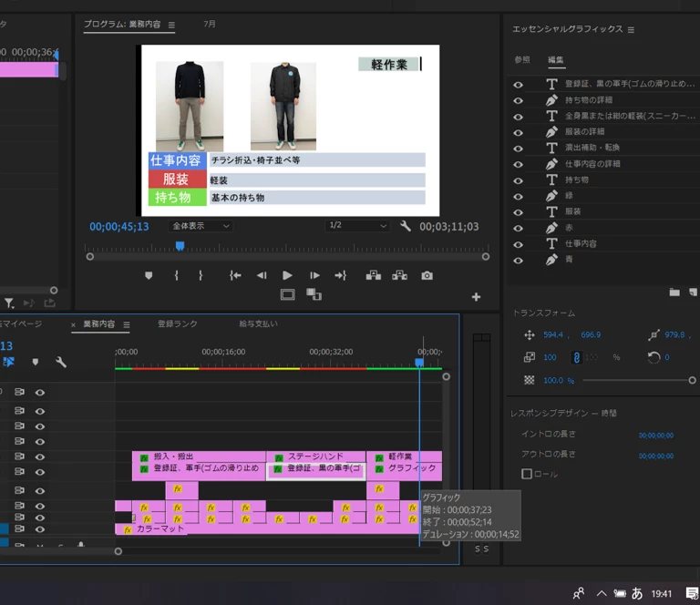This screenshot has width=700, height=605.
Task: Close the 業務内容 timeline tab
Action: pyautogui.click(x=73, y=324)
